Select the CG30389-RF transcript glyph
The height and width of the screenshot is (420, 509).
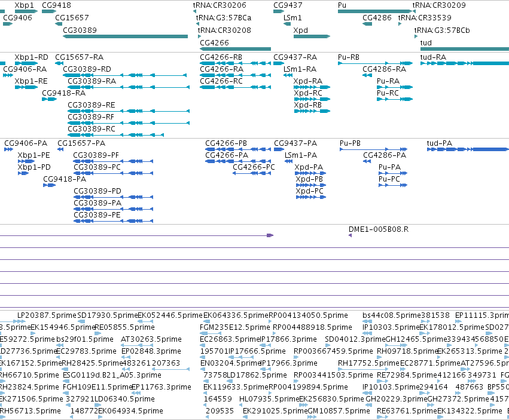pyautogui.click(x=129, y=123)
